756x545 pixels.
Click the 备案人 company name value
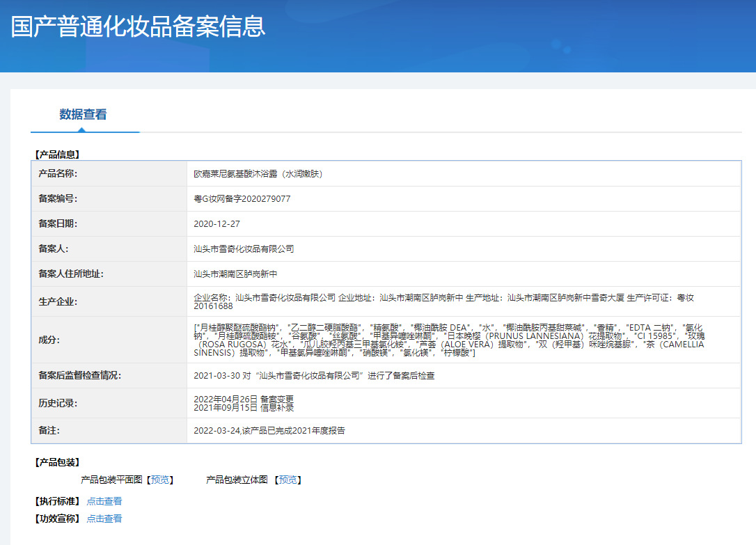[x=244, y=248]
